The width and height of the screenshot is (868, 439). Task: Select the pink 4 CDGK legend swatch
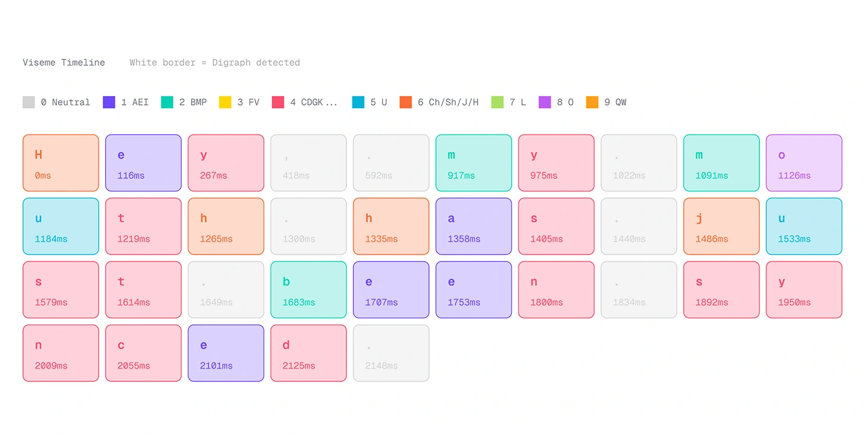pos(278,102)
